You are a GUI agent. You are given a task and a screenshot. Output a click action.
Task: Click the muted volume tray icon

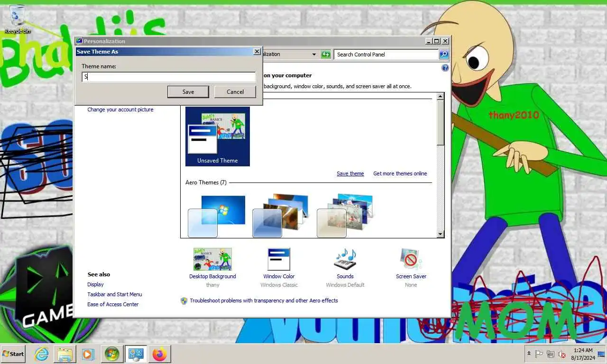click(562, 354)
